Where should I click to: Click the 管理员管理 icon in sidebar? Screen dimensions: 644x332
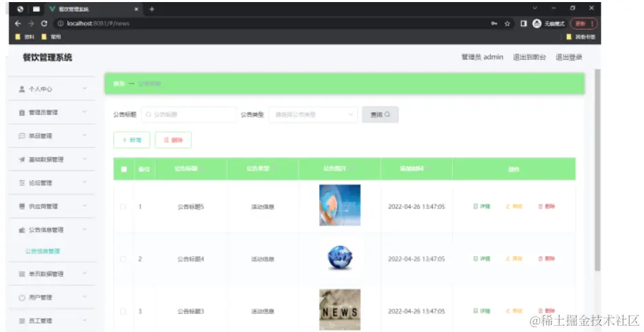22,112
